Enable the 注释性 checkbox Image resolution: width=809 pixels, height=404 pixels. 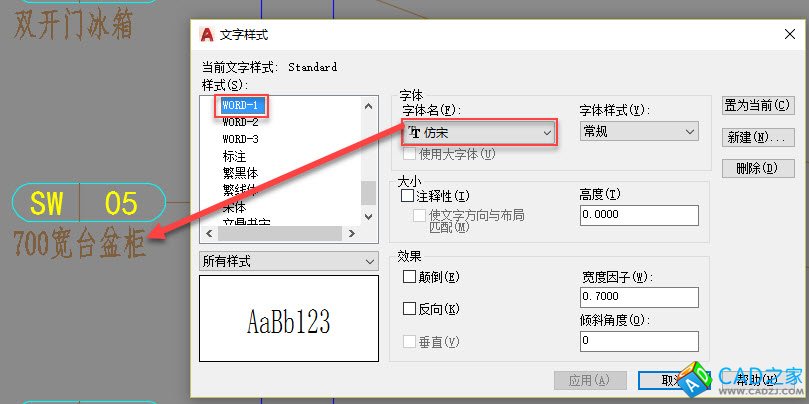(x=409, y=196)
